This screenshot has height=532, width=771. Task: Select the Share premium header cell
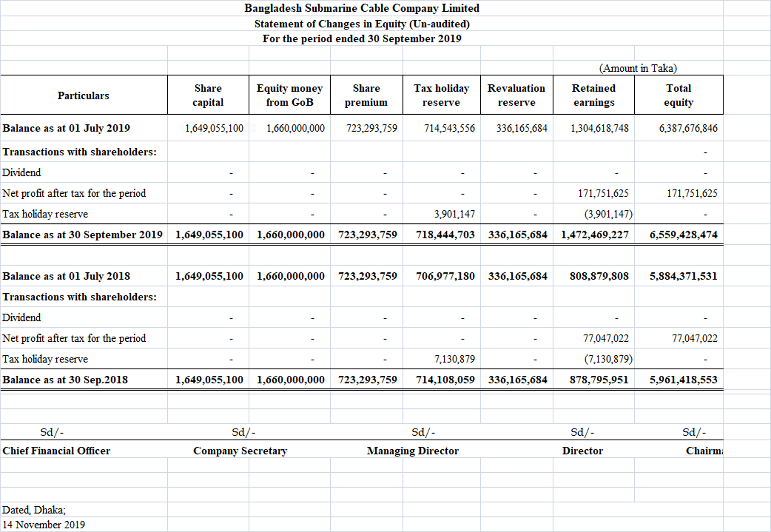(366, 95)
